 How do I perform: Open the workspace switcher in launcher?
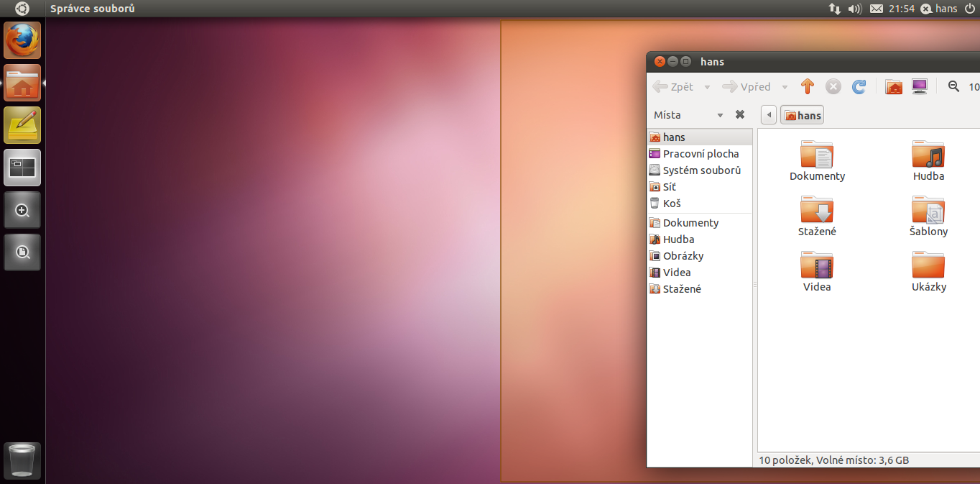(x=23, y=168)
